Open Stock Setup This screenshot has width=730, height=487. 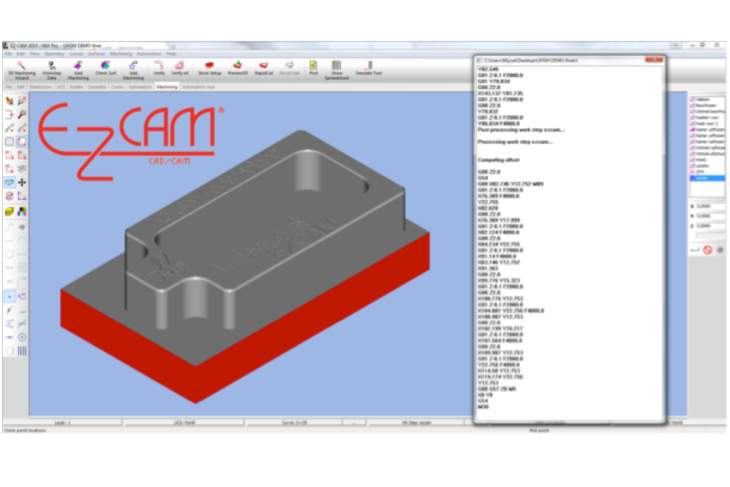click(210, 68)
